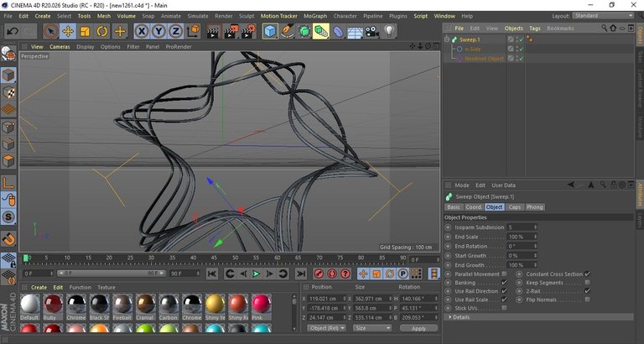Toggle the X axis lock

point(141,31)
